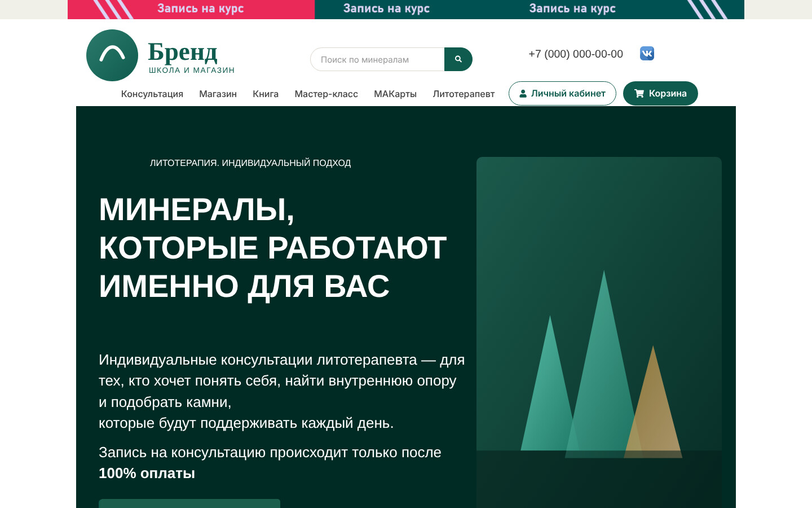Viewport: 812px width, 508px height.
Task: Open the Консультация menu item
Action: click(152, 94)
